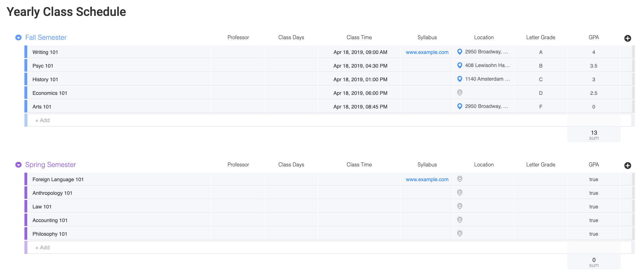Select the Arts 101 row name
This screenshot has width=644, height=280.
[42, 107]
